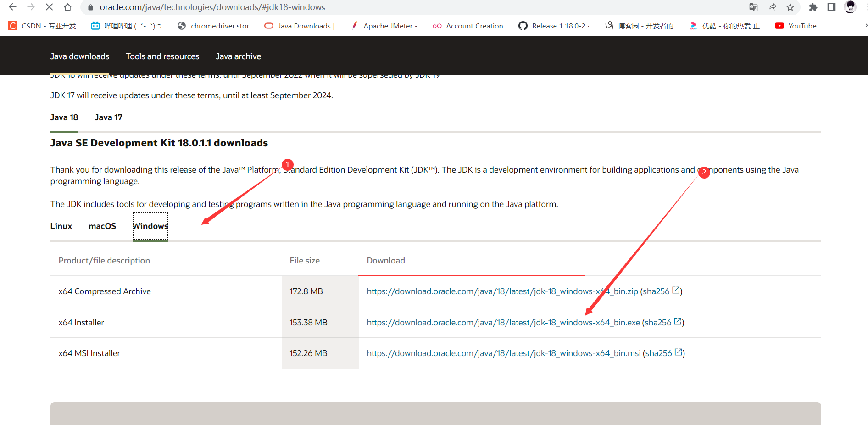Open Java archive in the page navigation
Screen dimensions: 868x425
pyautogui.click(x=239, y=56)
